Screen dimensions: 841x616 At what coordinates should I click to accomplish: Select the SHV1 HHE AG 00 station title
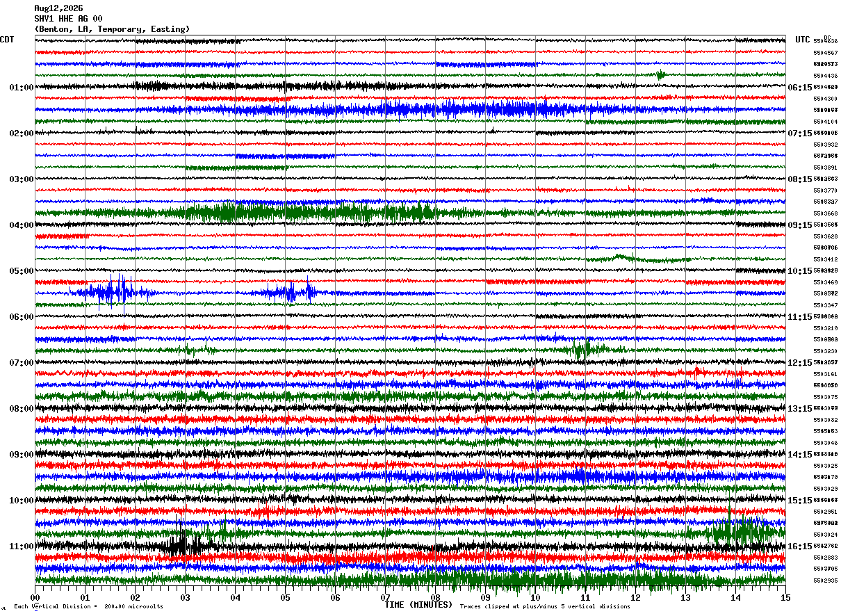(x=68, y=19)
